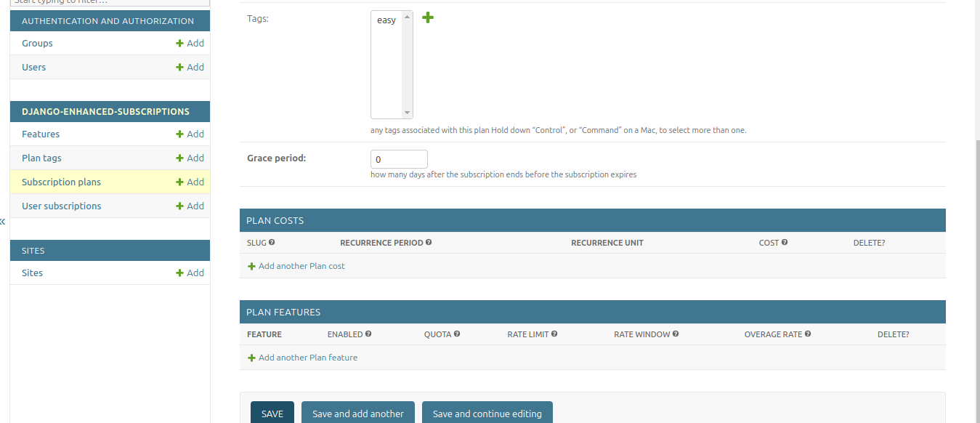Open the Users admin page
This screenshot has height=423, width=980.
(33, 68)
